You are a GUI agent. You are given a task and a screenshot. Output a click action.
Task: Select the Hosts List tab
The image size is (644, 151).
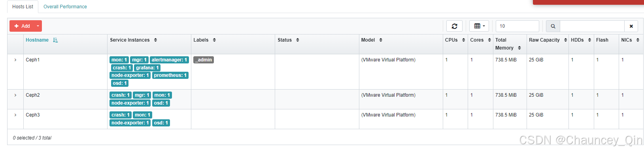[x=23, y=7]
